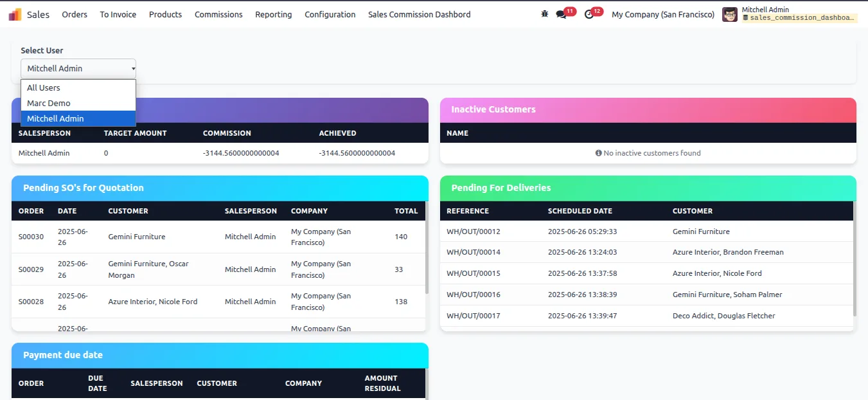This screenshot has height=400, width=868.
Task: Click the Sales app title
Action: 38,14
